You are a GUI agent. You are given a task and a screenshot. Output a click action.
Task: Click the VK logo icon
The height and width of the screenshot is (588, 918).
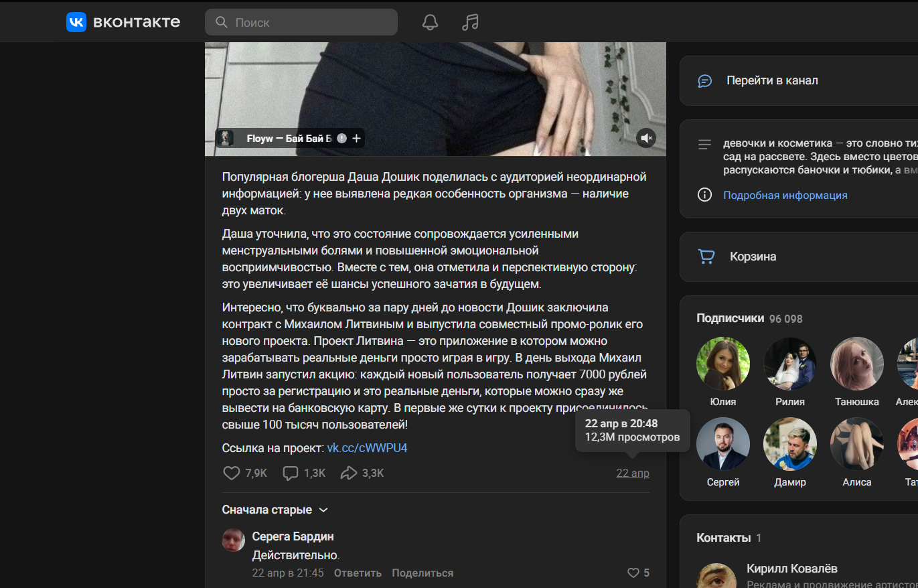pyautogui.click(x=76, y=22)
